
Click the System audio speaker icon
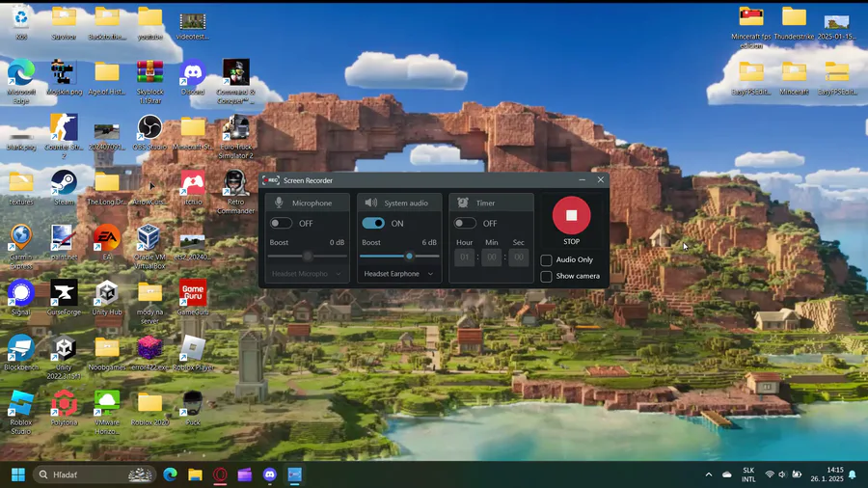point(371,203)
